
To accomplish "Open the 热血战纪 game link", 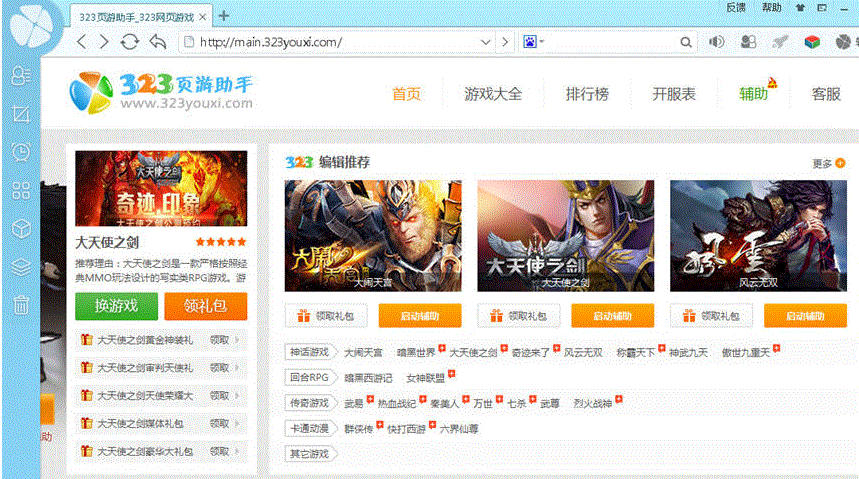I will tap(397, 404).
